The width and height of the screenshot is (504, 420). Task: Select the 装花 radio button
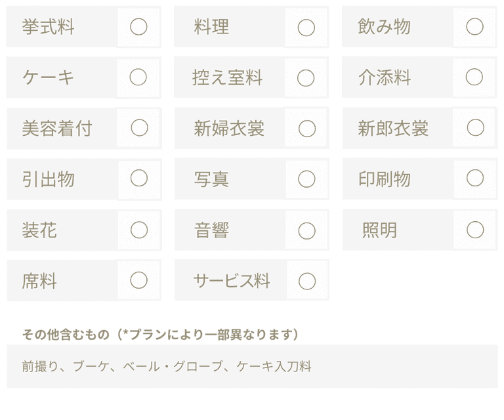(139, 230)
